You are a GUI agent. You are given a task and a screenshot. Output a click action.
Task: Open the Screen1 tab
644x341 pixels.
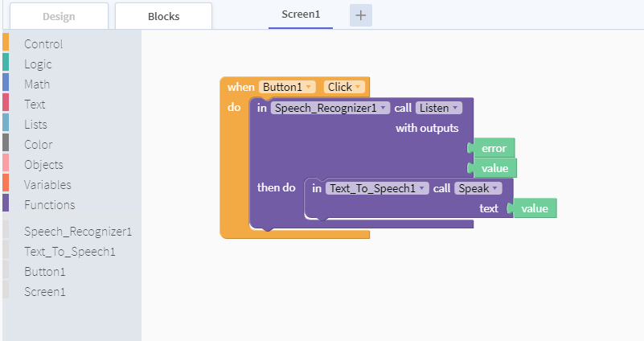tap(301, 14)
